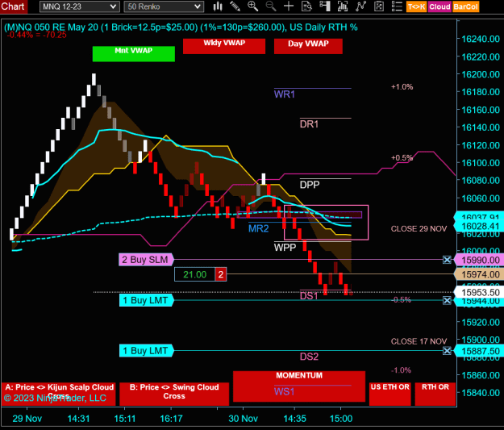Click the RTH OR button
This screenshot has height=430, width=504.
click(x=435, y=394)
